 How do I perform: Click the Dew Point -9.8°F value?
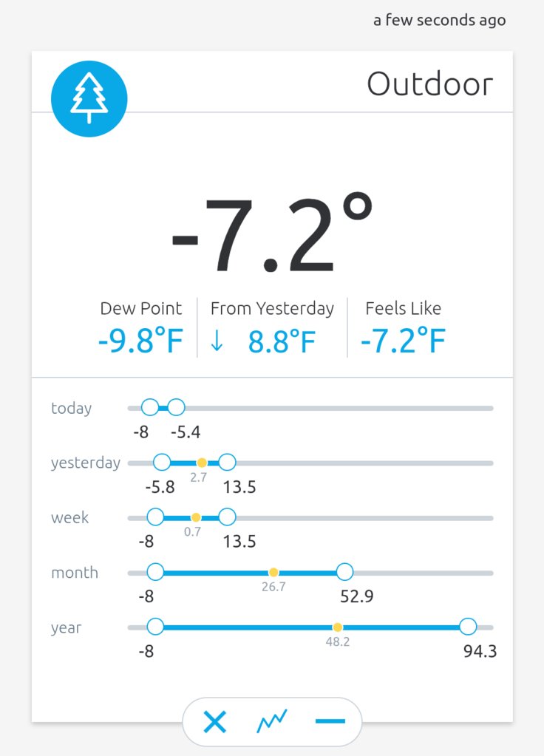(140, 341)
